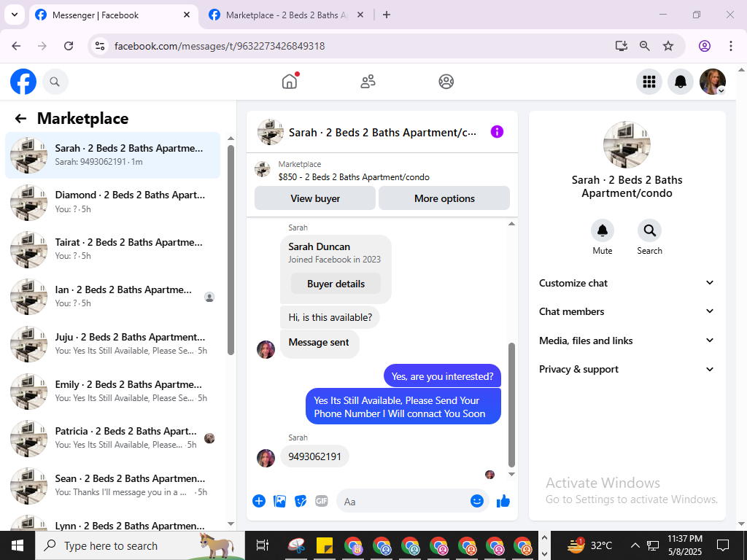
Task: Open Buyer details for Sarah Duncan
Action: [336, 284]
